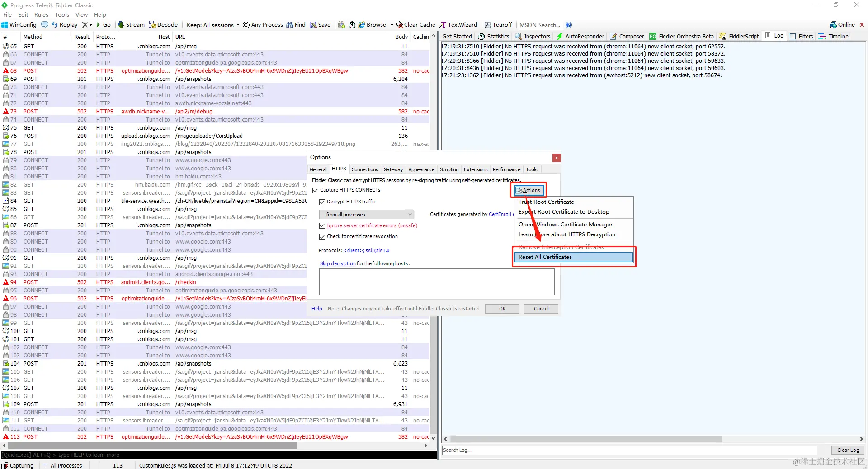Open the AutoResponder tab

[580, 36]
